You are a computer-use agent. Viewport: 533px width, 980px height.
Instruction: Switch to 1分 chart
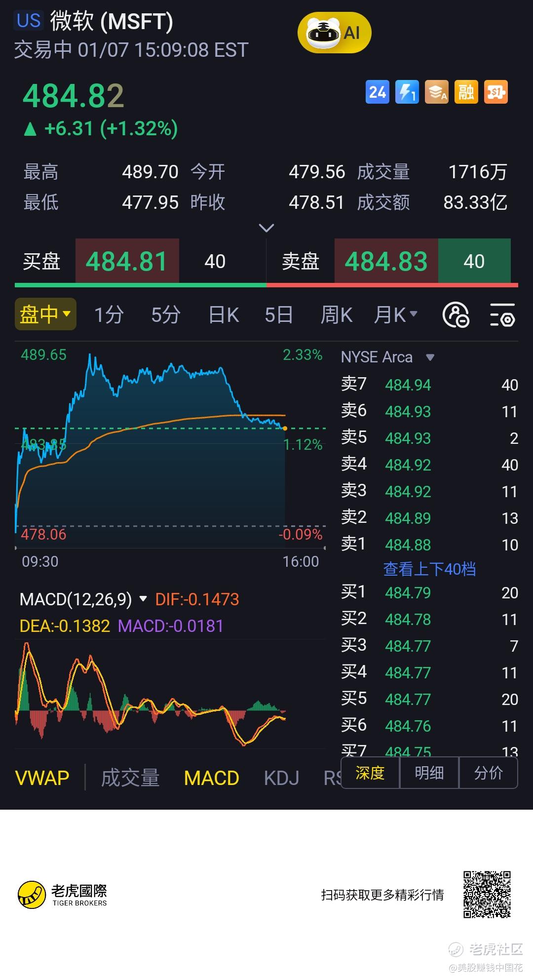pos(109,314)
